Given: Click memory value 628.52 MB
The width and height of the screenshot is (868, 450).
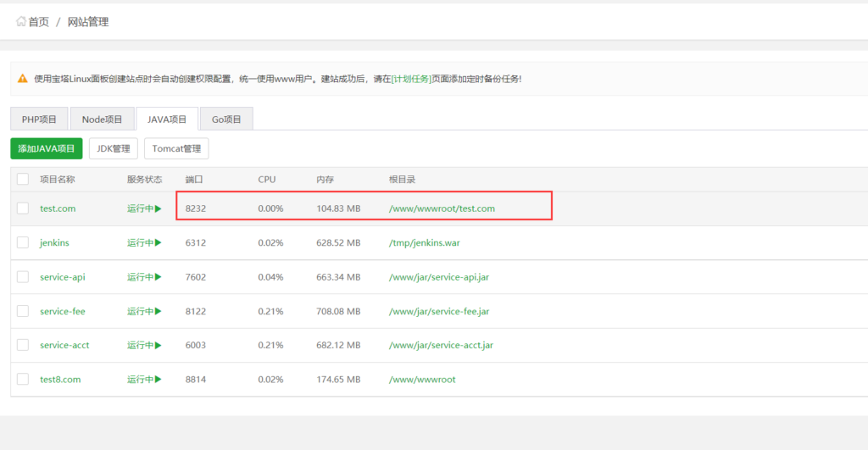Looking at the screenshot, I should tap(338, 243).
